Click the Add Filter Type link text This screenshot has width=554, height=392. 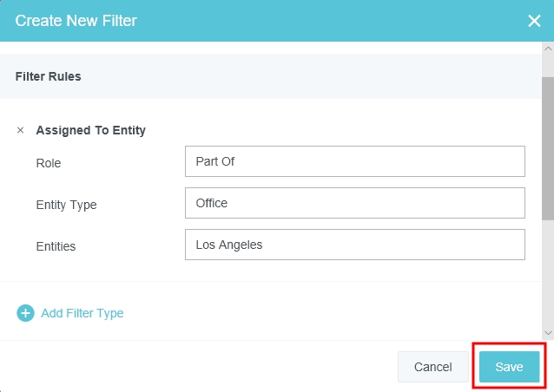(82, 313)
